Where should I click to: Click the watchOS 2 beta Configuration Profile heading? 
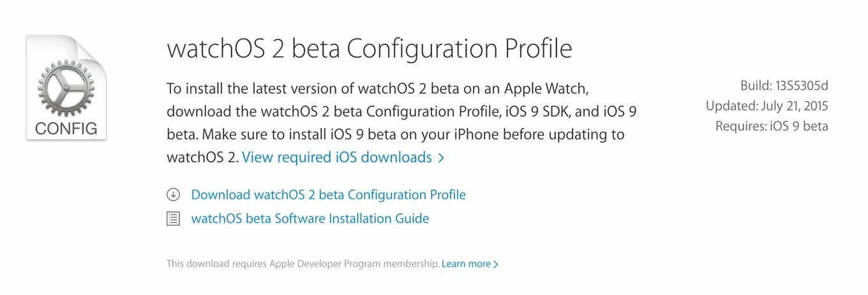tap(369, 49)
